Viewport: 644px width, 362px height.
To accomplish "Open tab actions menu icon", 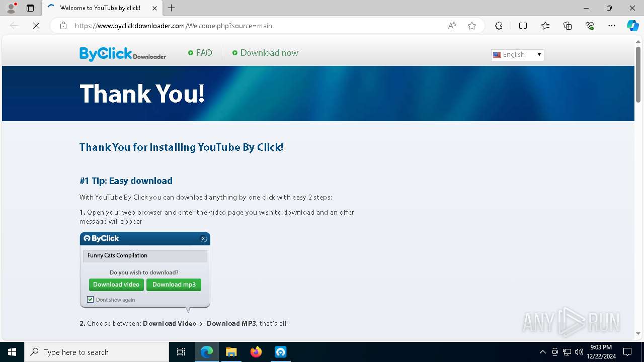I will [x=30, y=8].
